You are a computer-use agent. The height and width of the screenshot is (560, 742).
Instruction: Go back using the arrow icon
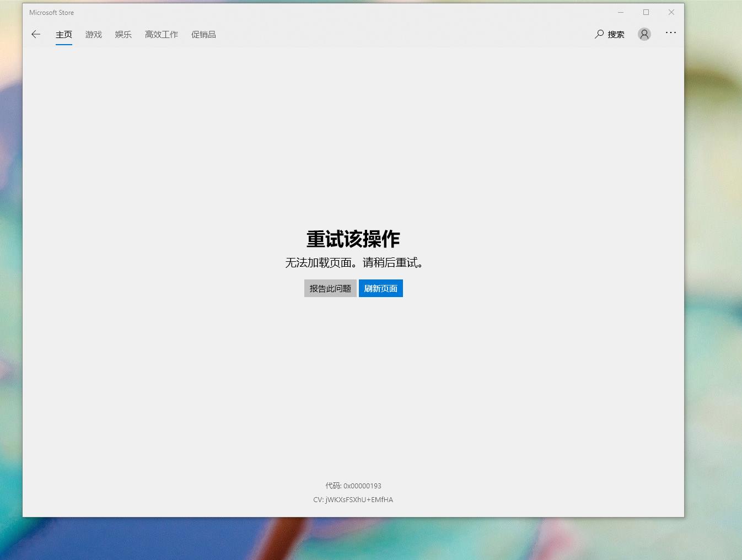click(x=36, y=34)
